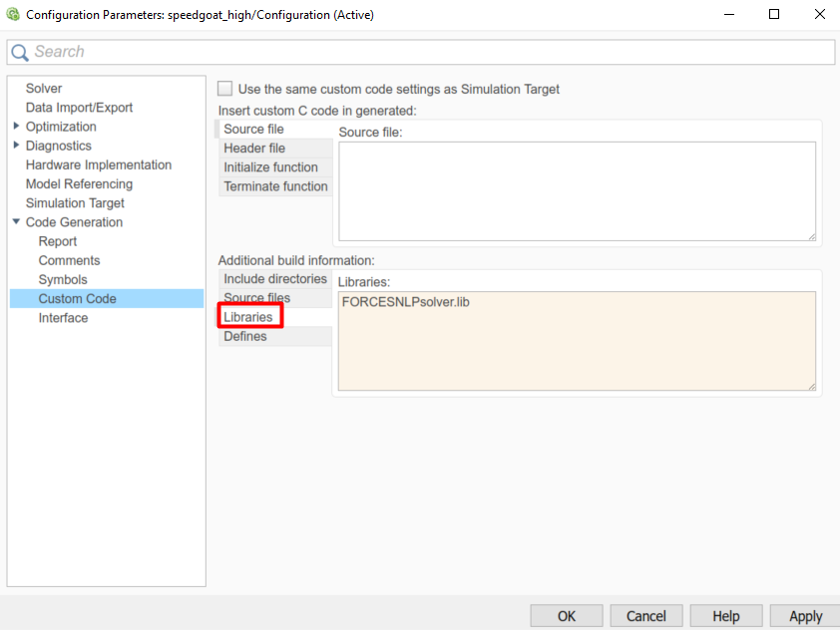Select the Defines tab
Screen dimensions: 840x630
[245, 336]
